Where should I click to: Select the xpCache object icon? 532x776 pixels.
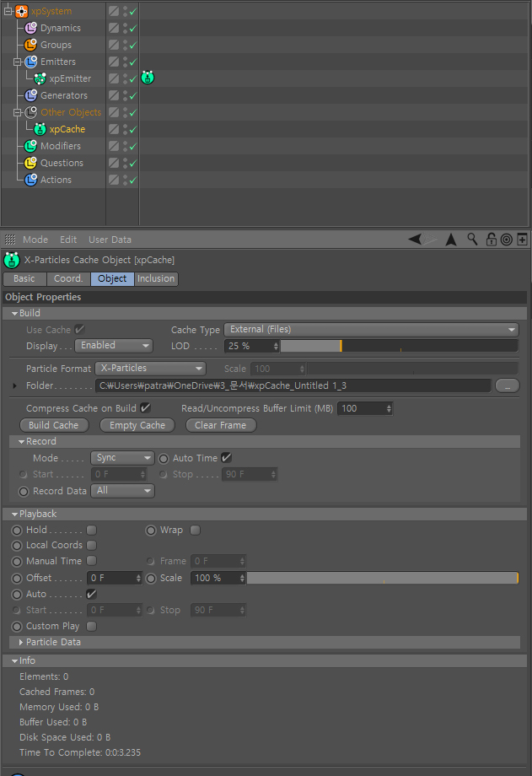pos(40,129)
